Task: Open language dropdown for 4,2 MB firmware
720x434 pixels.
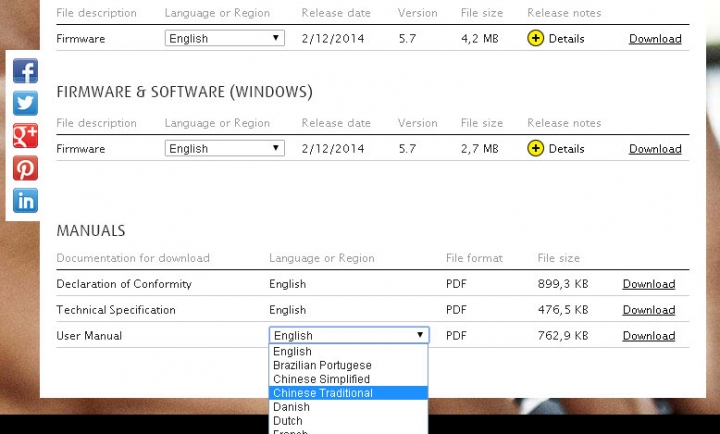Action: (225, 38)
